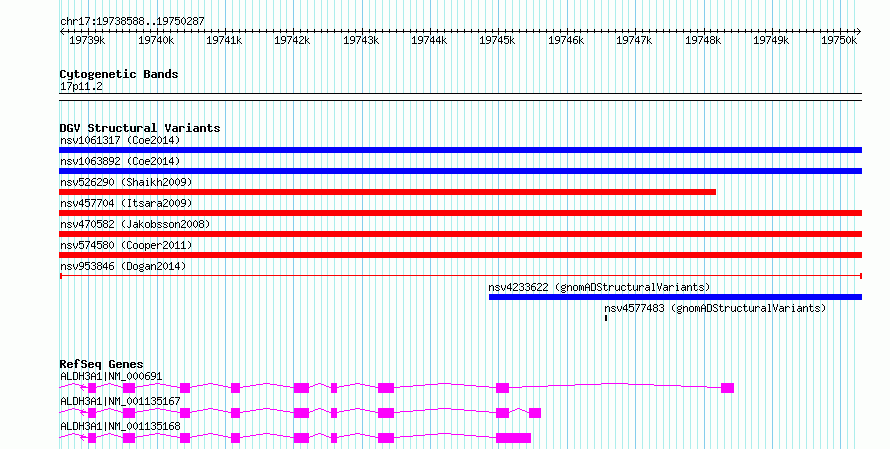
Task: Open nsv4577483 (gnomADStructuralVariants) label
Action: (x=715, y=308)
